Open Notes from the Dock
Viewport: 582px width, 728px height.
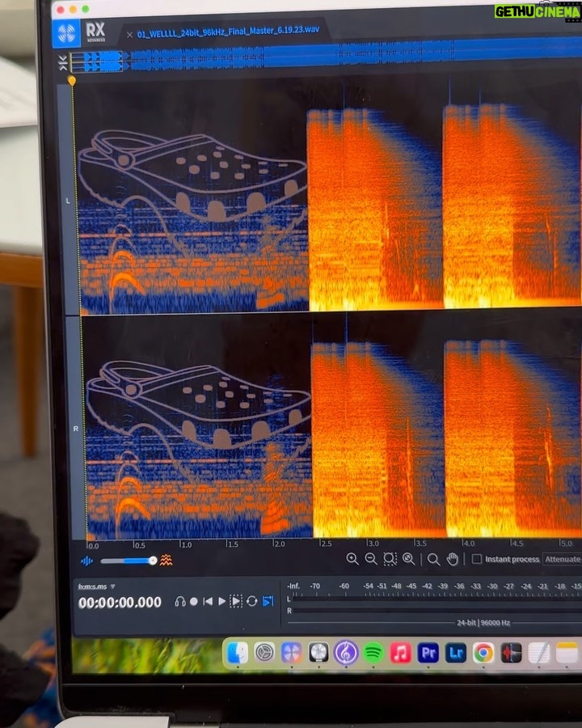tap(567, 653)
